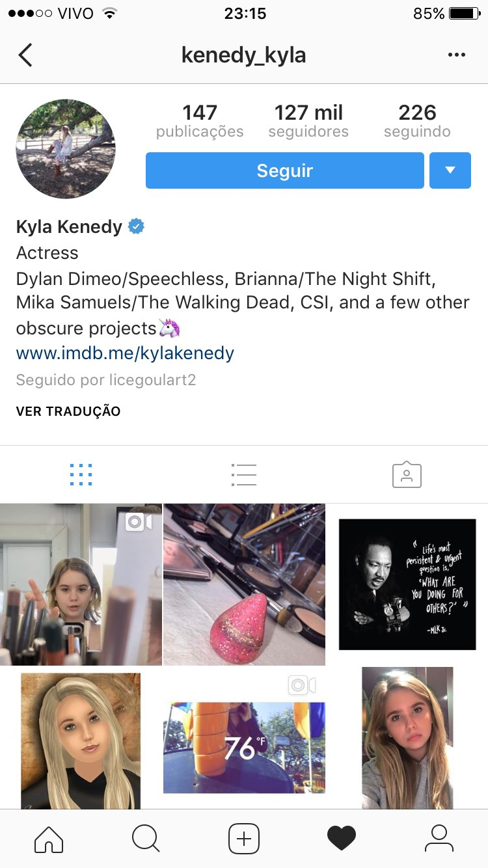
Task: Open the profile picture
Action: coord(66,149)
